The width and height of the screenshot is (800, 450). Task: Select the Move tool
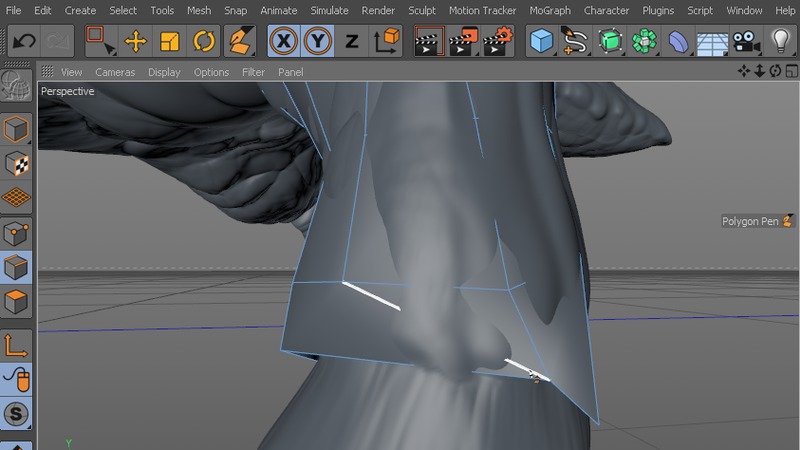tap(135, 42)
